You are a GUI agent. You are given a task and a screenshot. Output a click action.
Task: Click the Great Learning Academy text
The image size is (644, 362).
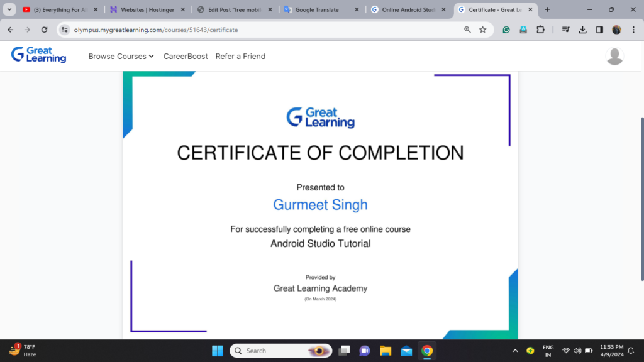point(320,288)
